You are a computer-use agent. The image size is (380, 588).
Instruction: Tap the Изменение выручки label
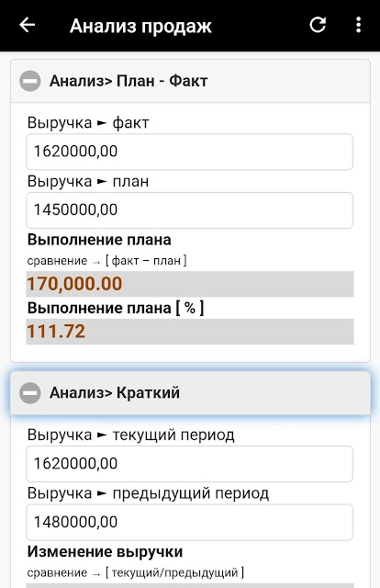(105, 551)
